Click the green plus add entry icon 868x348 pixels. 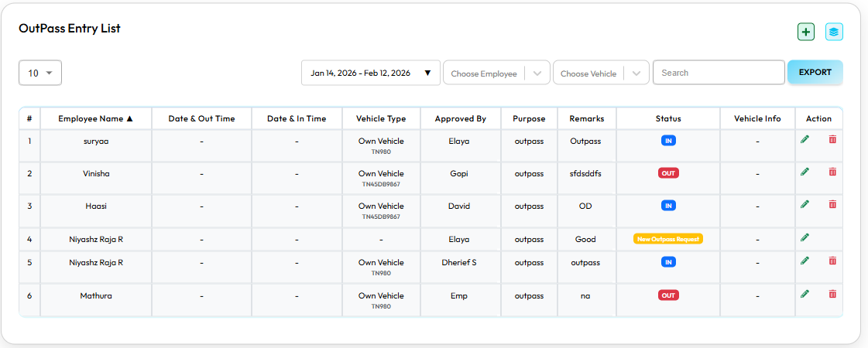pos(806,32)
